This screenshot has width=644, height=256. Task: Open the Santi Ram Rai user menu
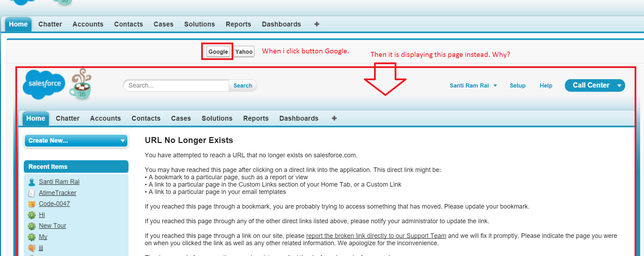pos(473,85)
